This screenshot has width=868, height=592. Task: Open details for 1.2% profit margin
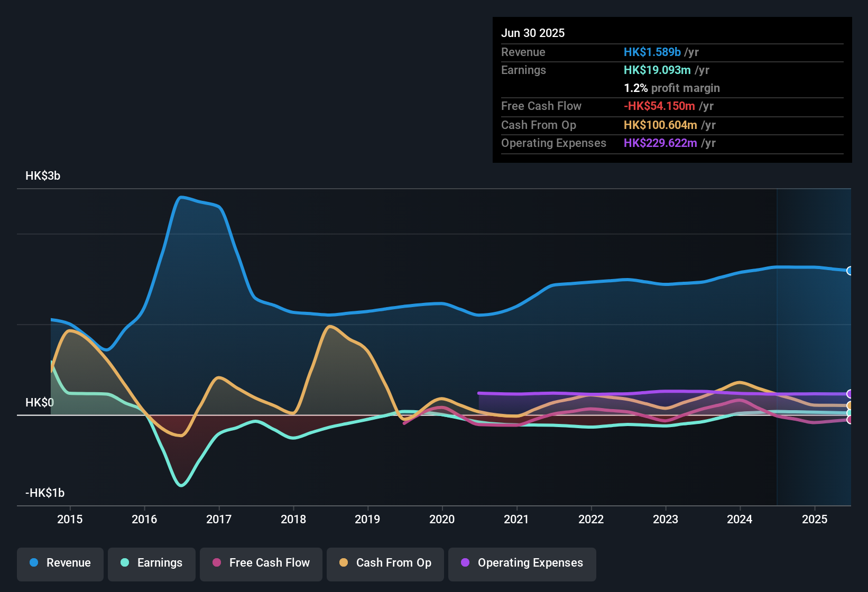[x=671, y=88]
